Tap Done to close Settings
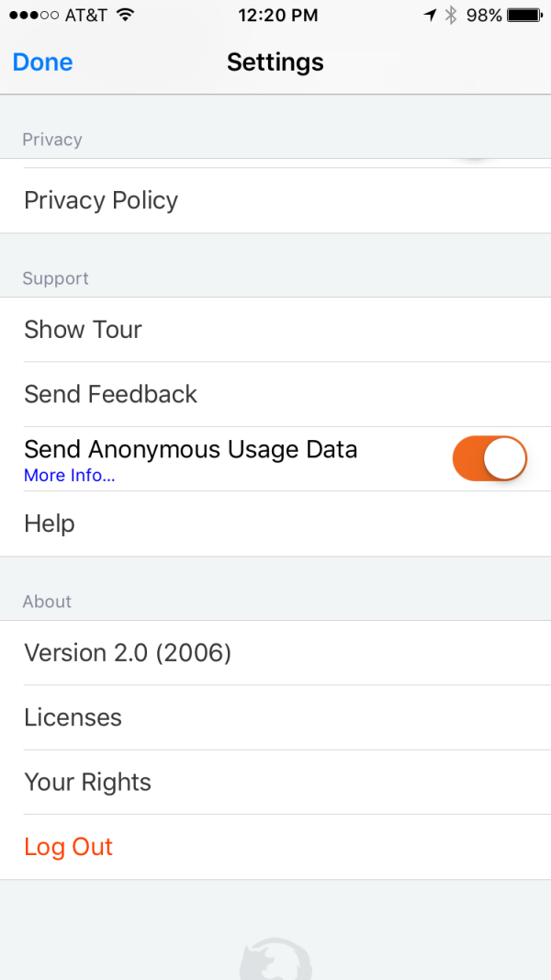551x980 pixels. coord(42,62)
